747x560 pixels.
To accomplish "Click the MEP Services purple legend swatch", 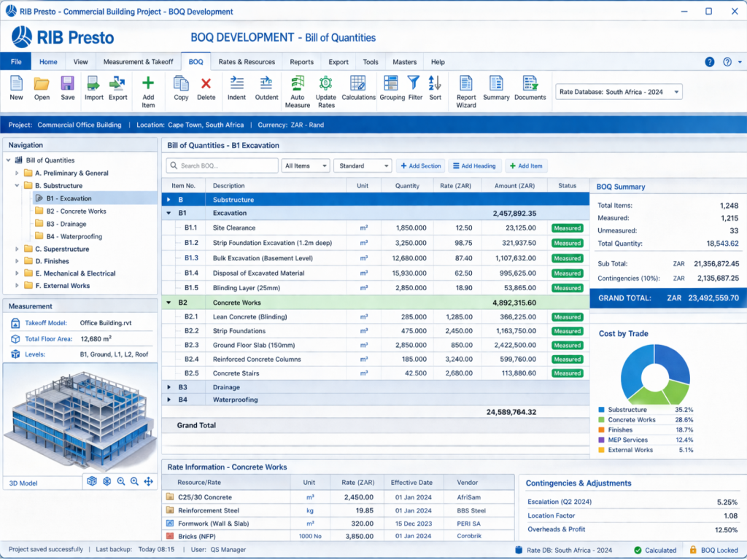I will 601,440.
